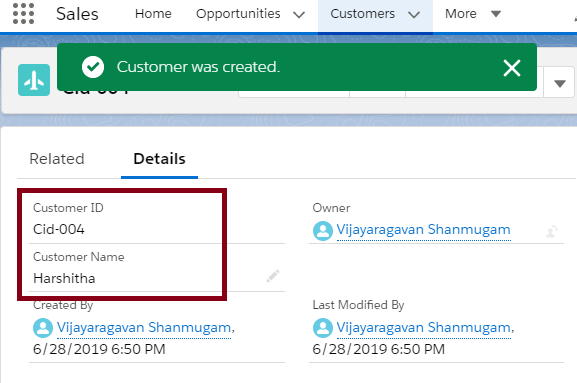Click the Last Modified By label
The image size is (577, 383).
coord(358,305)
